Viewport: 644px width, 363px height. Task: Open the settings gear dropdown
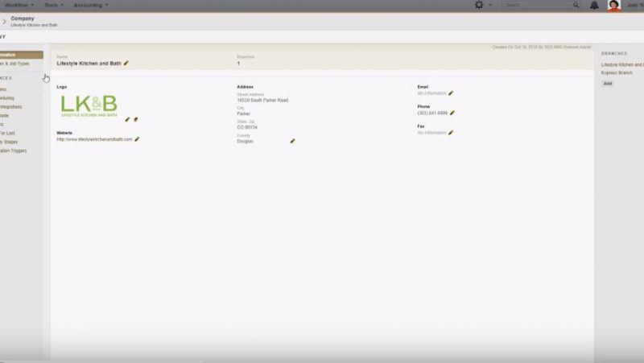click(481, 5)
